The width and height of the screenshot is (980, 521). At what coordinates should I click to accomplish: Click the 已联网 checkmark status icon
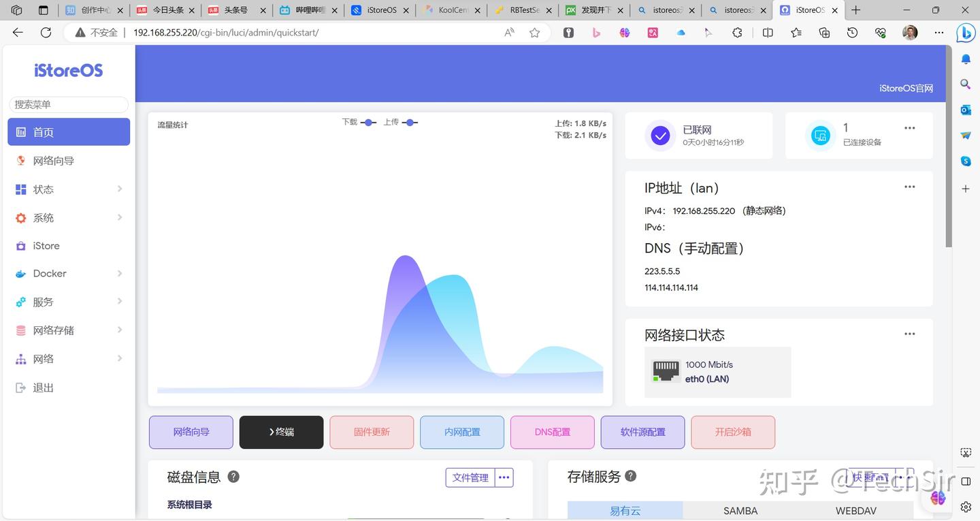point(660,136)
